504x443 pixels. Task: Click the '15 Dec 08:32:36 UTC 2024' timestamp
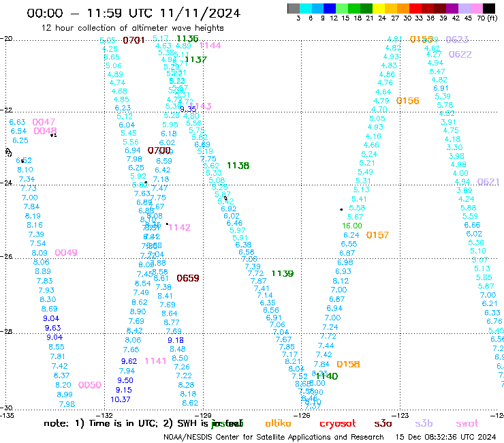(x=446, y=438)
